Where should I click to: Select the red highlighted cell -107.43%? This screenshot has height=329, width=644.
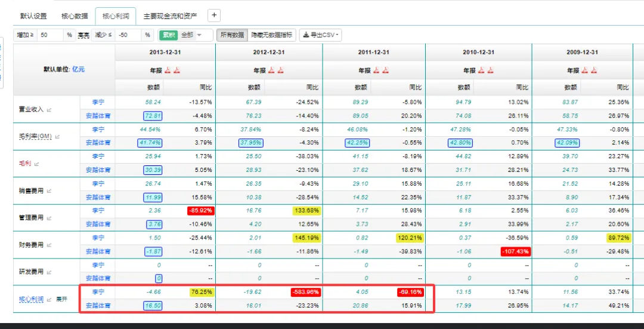(x=515, y=251)
